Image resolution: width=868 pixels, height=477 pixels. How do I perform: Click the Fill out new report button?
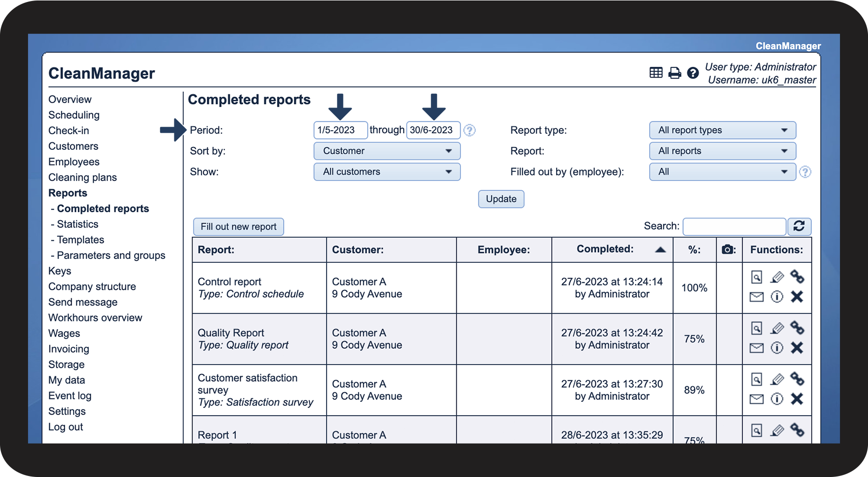pos(238,226)
